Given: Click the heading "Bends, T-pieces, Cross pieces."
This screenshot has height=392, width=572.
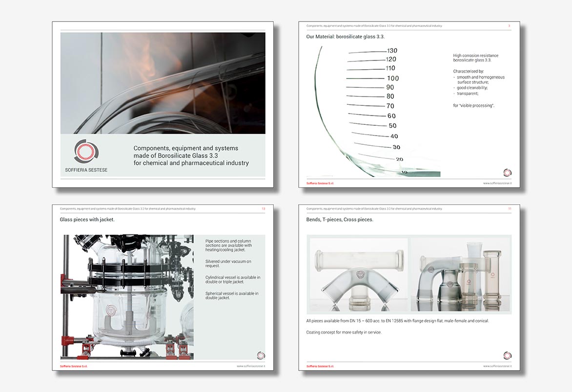Looking at the screenshot, I should point(340,220).
